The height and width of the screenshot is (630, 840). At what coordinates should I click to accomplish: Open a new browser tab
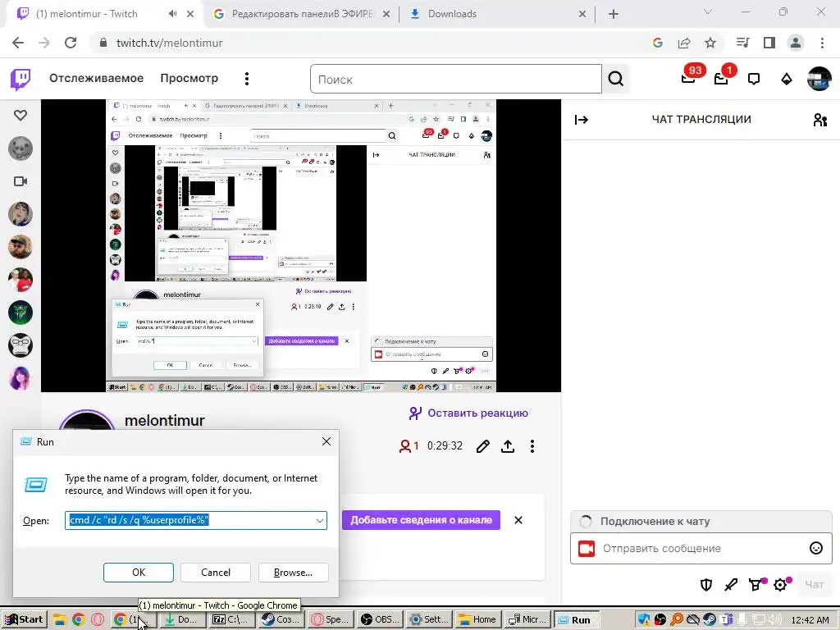614,14
